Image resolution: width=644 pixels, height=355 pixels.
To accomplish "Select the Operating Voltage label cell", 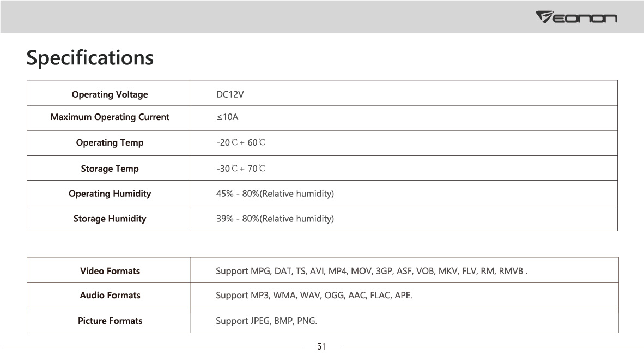I will pos(110,94).
